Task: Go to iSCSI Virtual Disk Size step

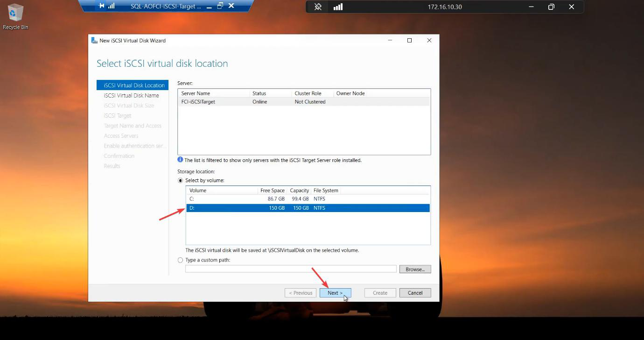Action: 129,106
